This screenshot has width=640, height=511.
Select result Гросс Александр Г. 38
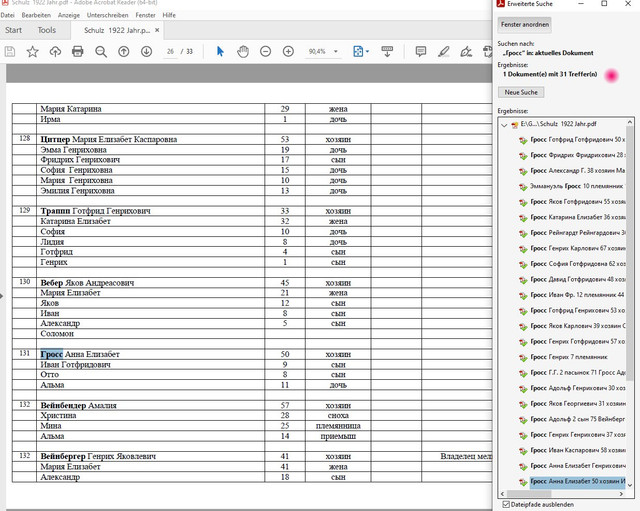tap(577, 171)
